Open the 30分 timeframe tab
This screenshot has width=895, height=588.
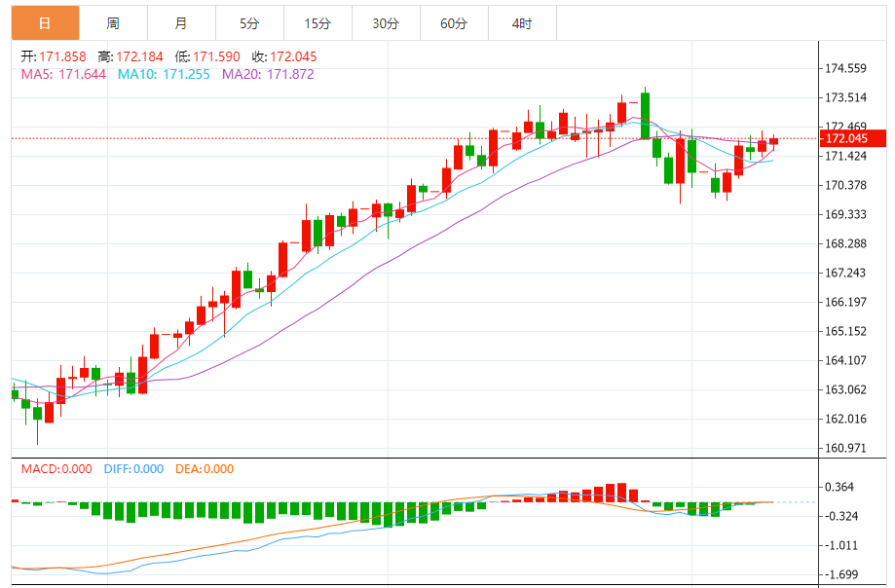click(386, 23)
